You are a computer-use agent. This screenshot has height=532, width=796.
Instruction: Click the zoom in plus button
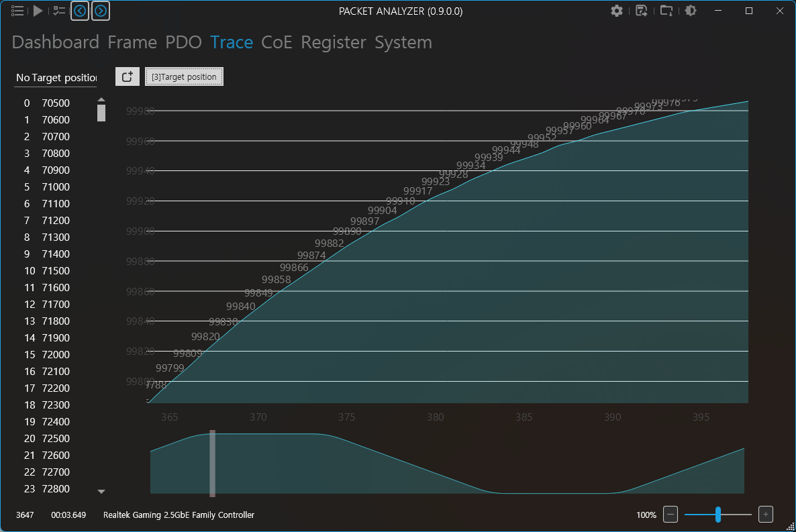click(x=766, y=515)
